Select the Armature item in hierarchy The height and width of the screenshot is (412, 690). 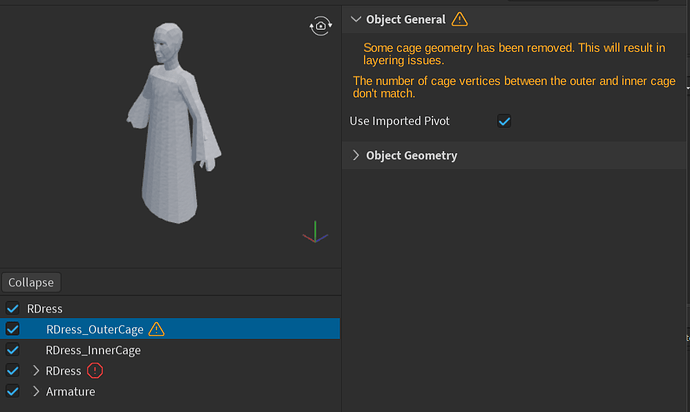(70, 391)
